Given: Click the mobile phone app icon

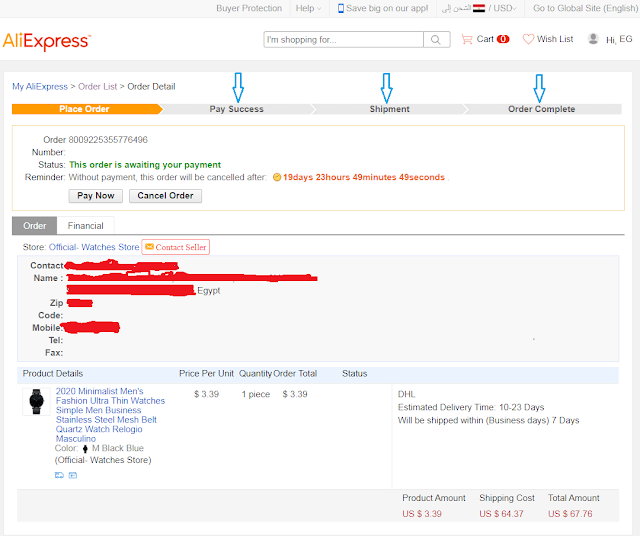Looking at the screenshot, I should [x=340, y=8].
